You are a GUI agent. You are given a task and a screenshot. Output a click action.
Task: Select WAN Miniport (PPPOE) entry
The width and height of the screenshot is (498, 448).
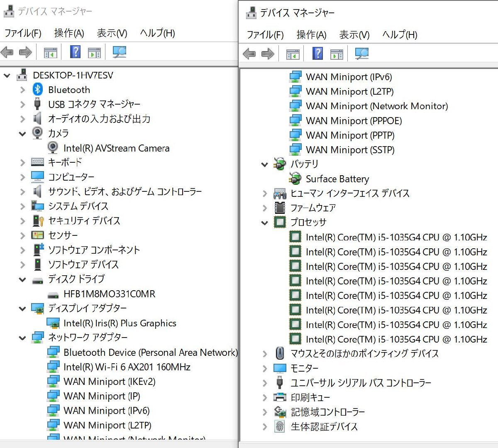pyautogui.click(x=354, y=121)
